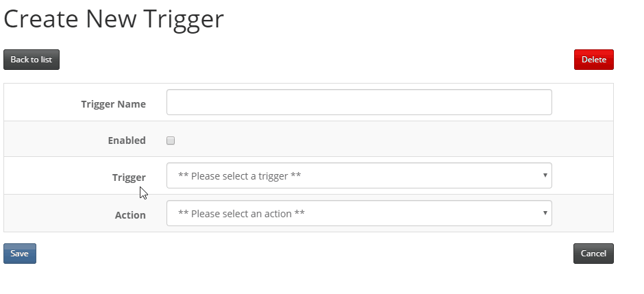Click the Trigger Name label
This screenshot has width=644, height=294.
click(113, 104)
